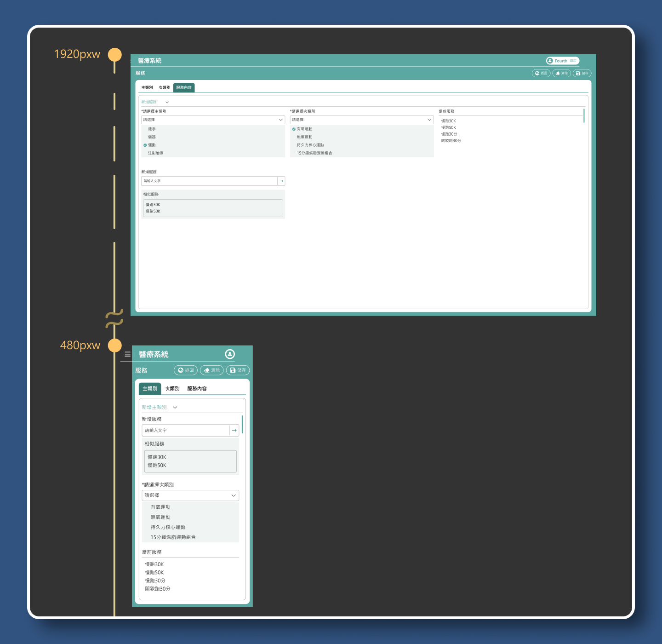The width and height of the screenshot is (662, 644).
Task: Switch to the 服務內容 tab in the desktop view
Action: pyautogui.click(x=184, y=87)
